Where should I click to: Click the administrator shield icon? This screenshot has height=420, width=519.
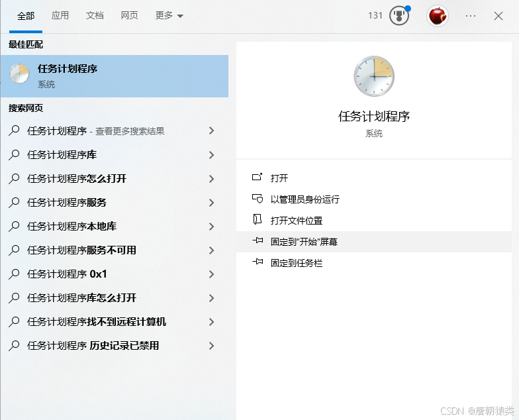point(257,199)
